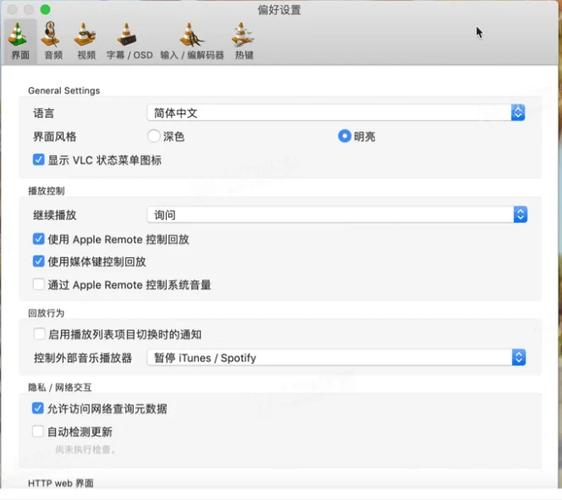Click the 隐私 / 网络交互 section heading
562x500 pixels.
pyautogui.click(x=60, y=387)
